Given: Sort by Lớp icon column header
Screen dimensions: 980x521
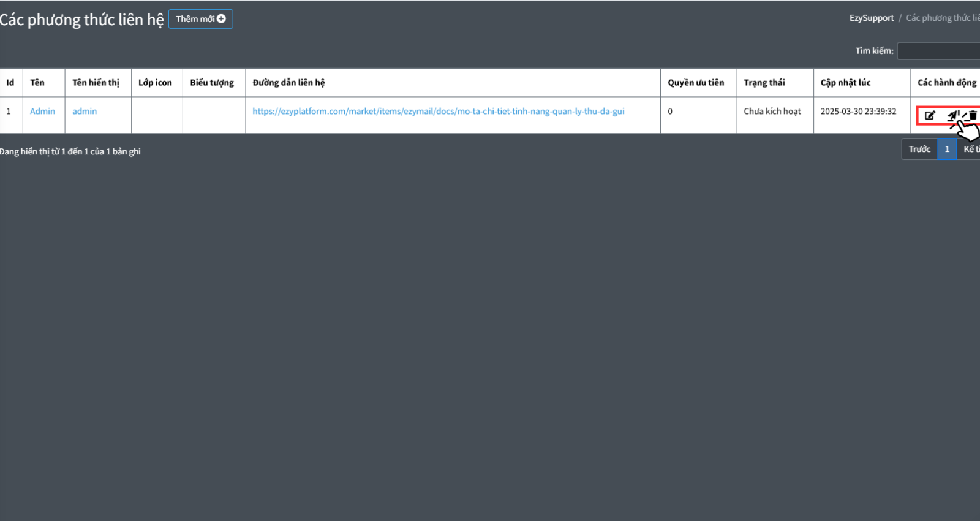Looking at the screenshot, I should (x=155, y=83).
